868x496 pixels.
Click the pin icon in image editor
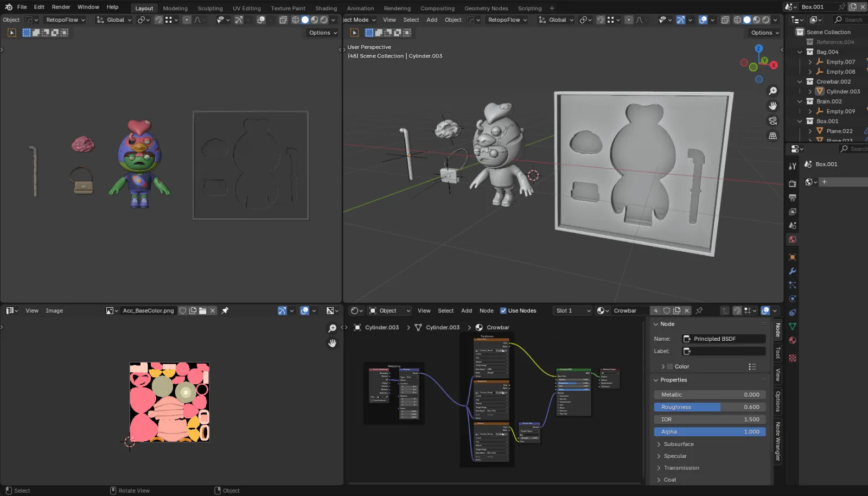point(225,310)
